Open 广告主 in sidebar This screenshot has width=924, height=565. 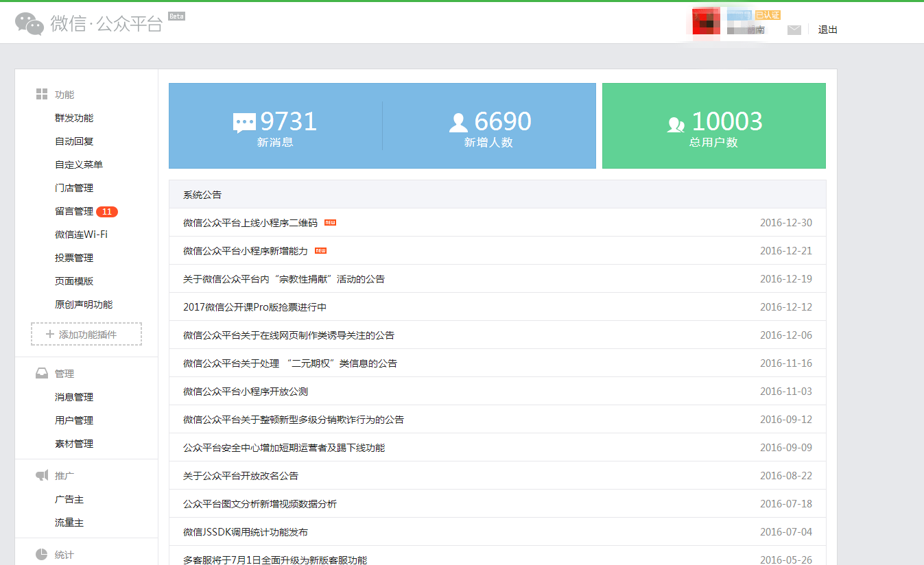click(x=69, y=499)
